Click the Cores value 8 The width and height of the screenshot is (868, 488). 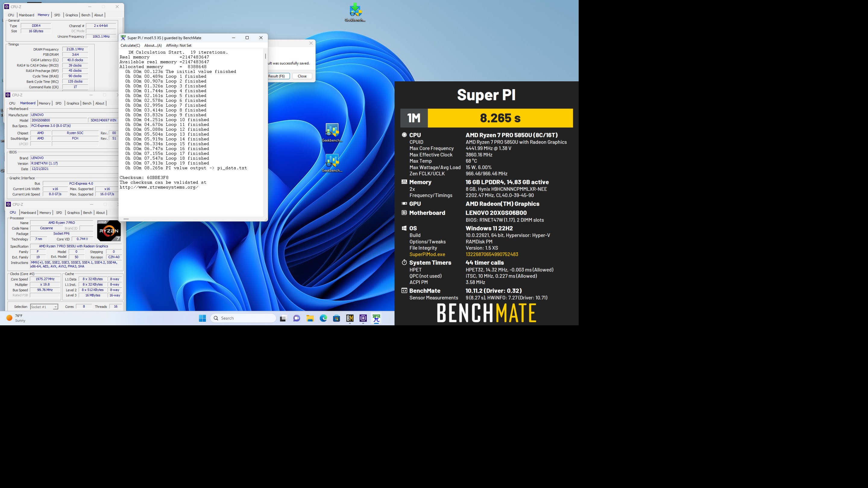tap(84, 306)
